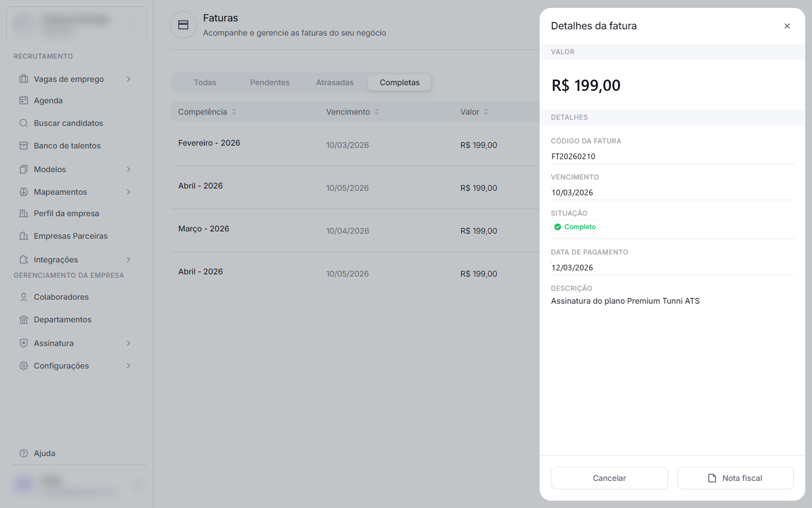Expand the Assinatura submenu chevron
The width and height of the screenshot is (812, 508).
point(129,343)
